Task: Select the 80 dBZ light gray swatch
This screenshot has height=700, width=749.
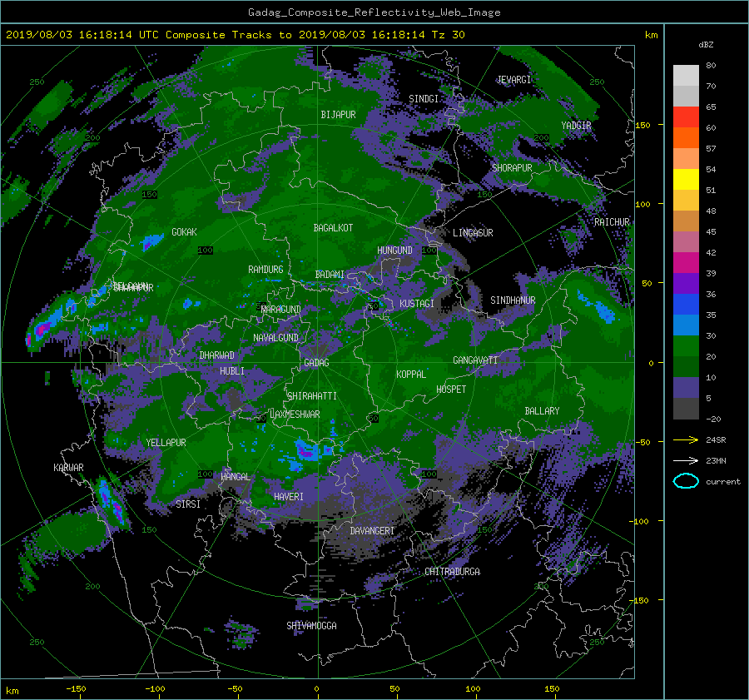Action: pos(686,75)
